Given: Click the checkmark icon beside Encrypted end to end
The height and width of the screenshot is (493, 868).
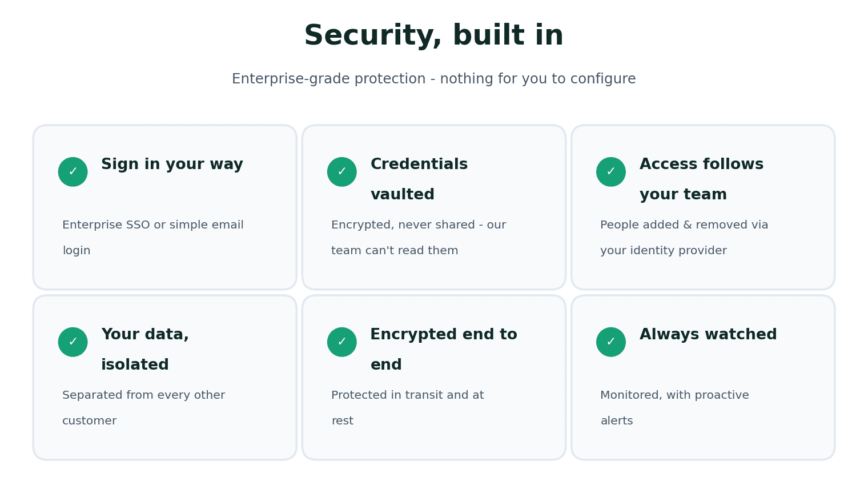Looking at the screenshot, I should click(341, 342).
